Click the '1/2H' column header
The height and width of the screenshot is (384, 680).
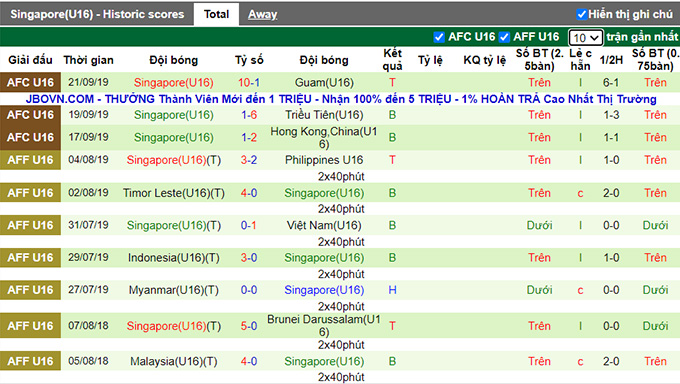[611, 60]
